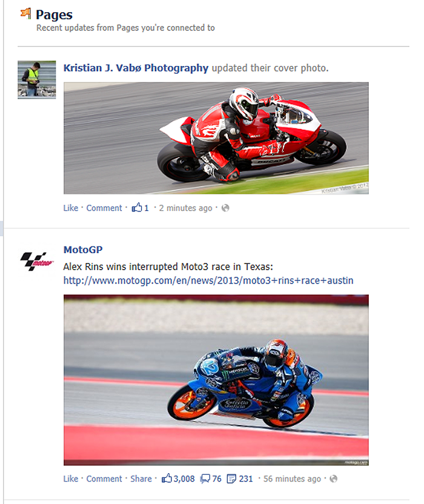Share the MotoGP Alex Rins post

click(141, 479)
